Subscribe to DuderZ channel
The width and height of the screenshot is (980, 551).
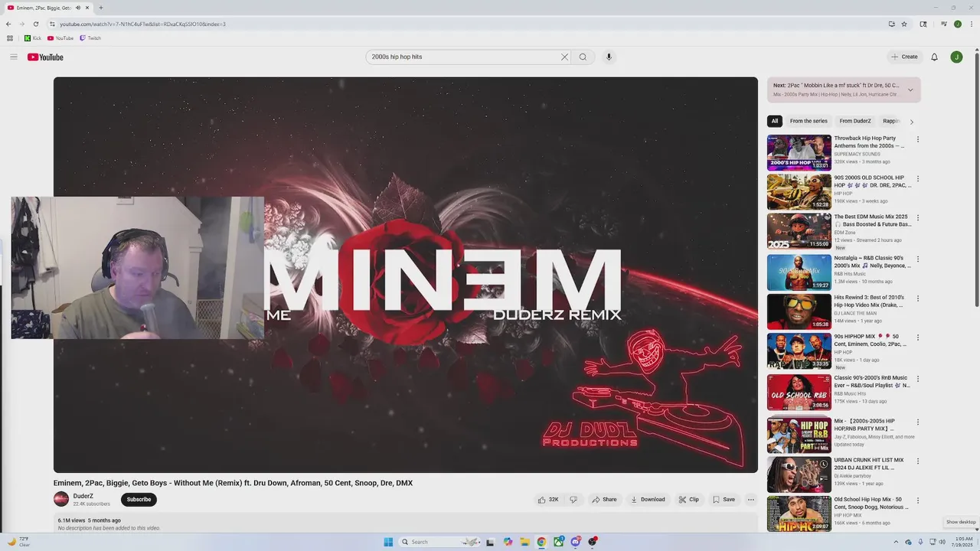pos(139,500)
